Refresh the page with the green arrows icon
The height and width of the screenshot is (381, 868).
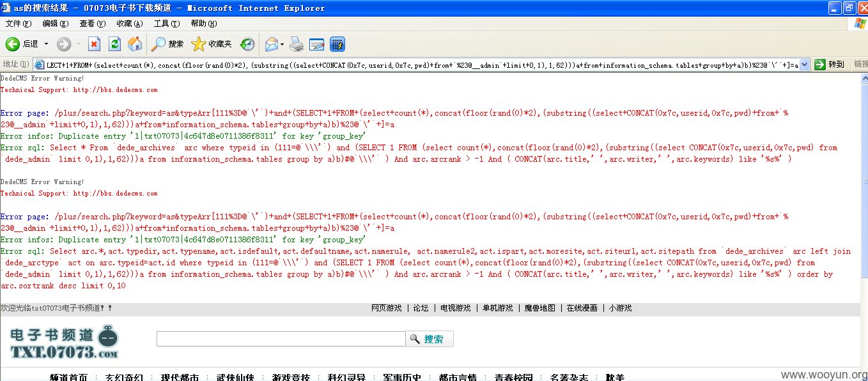tap(115, 44)
